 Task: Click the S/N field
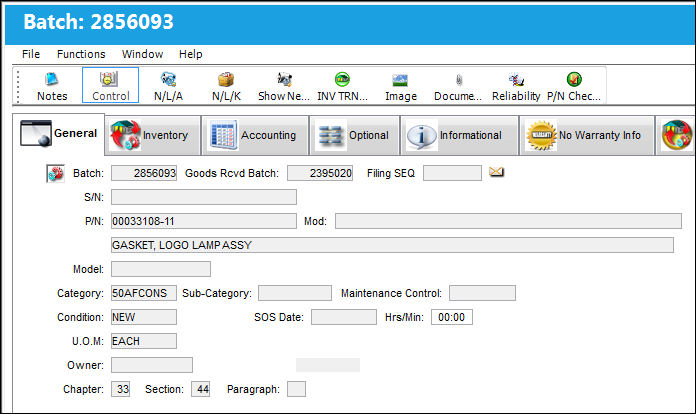coord(204,197)
